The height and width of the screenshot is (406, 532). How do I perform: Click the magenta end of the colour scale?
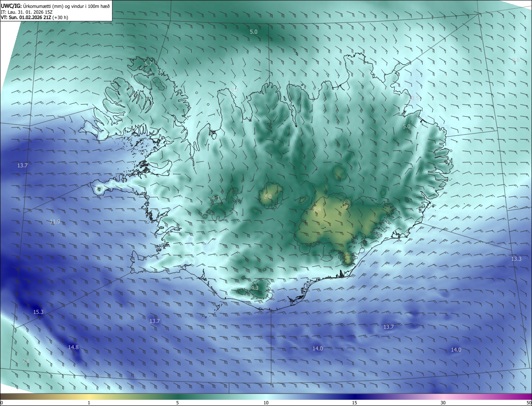coord(524,396)
